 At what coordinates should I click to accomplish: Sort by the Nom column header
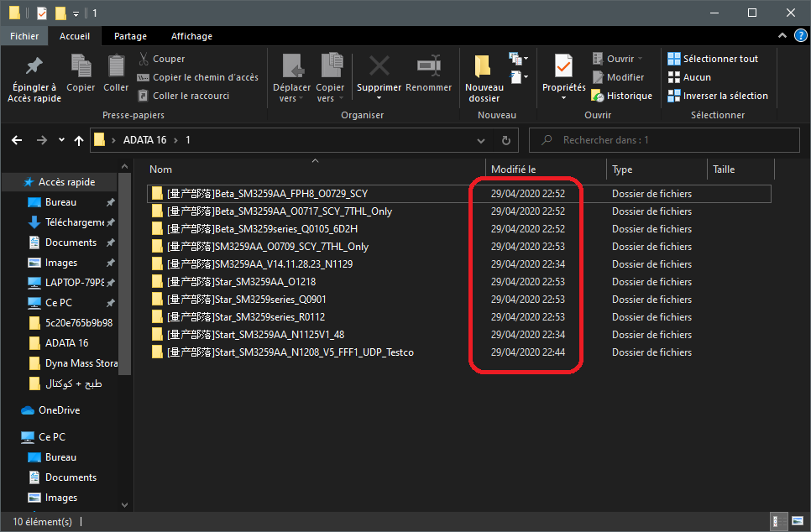coord(161,170)
